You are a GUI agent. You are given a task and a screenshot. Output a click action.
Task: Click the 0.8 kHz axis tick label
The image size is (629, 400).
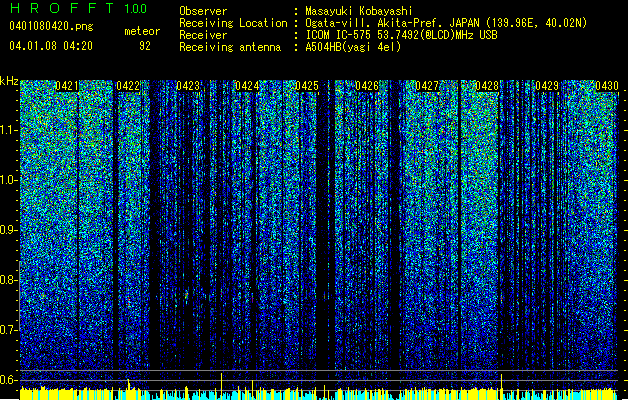(x=7, y=280)
